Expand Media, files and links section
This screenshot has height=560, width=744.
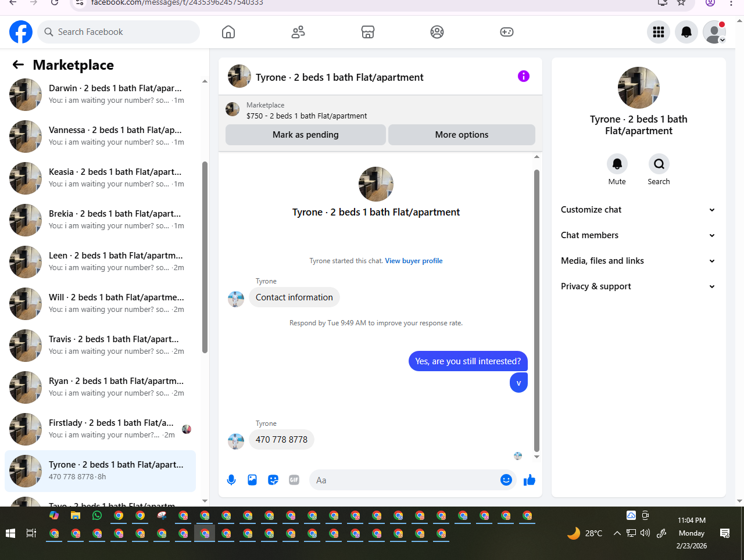tap(638, 261)
